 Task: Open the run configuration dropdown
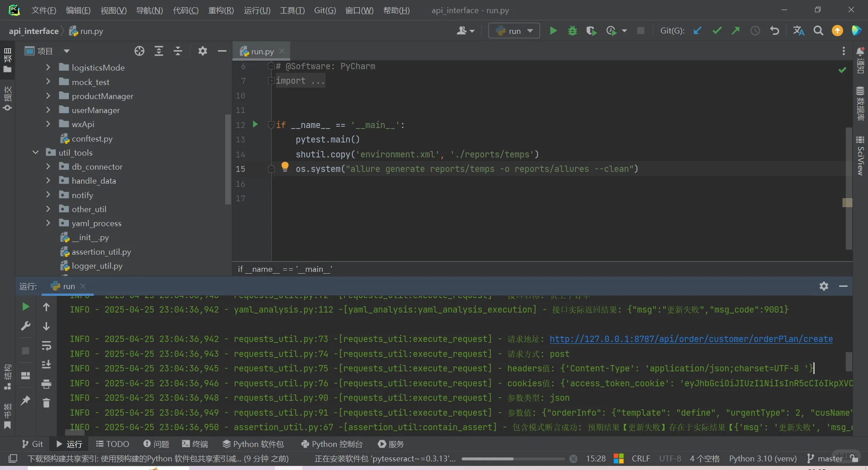[x=514, y=31]
